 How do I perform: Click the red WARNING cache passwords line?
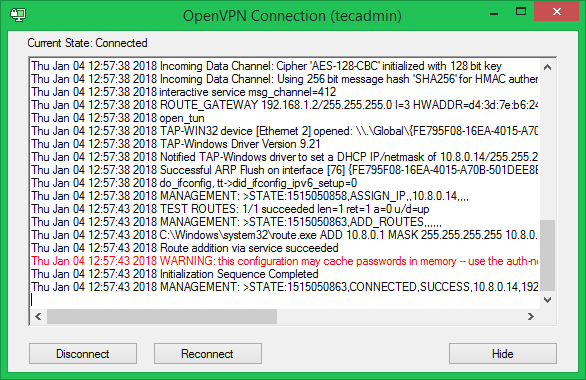point(284,261)
